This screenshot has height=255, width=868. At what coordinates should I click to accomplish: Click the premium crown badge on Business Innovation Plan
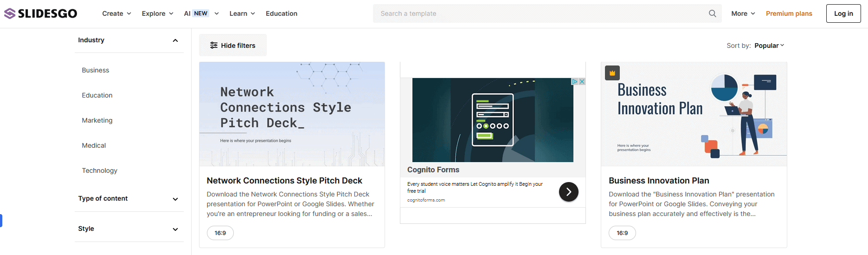(612, 73)
